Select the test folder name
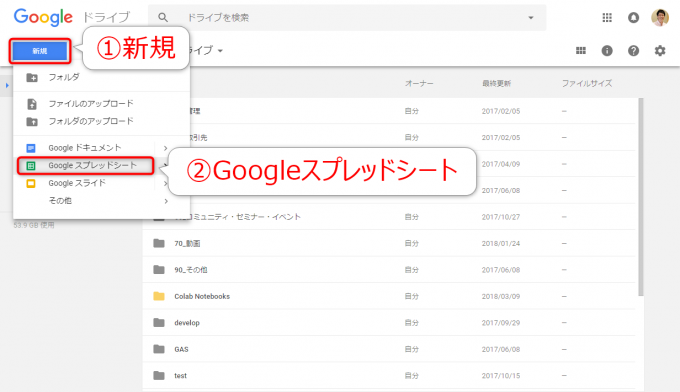The width and height of the screenshot is (680, 392). [180, 376]
